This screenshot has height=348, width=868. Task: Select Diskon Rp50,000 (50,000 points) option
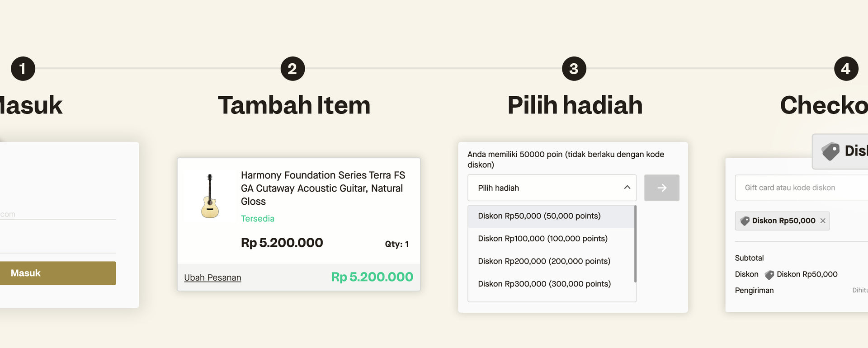point(539,216)
